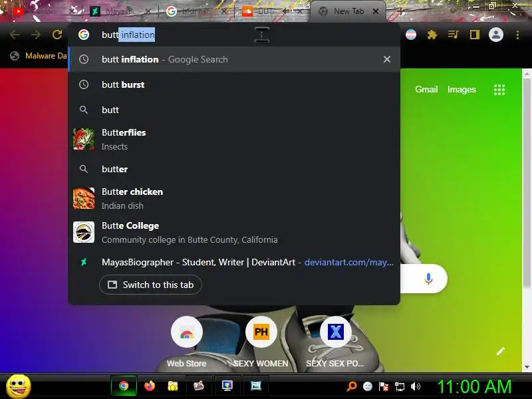This screenshot has width=532, height=399.
Task: Open the Web Store shortcut
Action: click(187, 342)
